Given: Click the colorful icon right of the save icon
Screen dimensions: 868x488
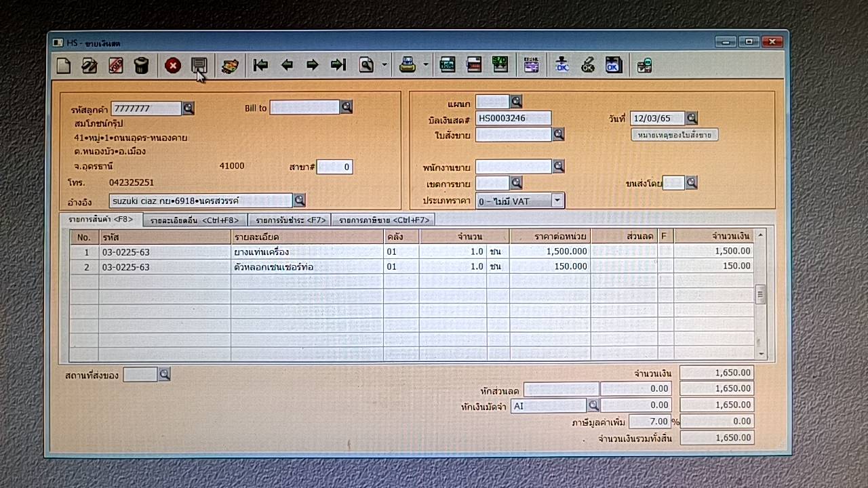Looking at the screenshot, I should tap(230, 66).
